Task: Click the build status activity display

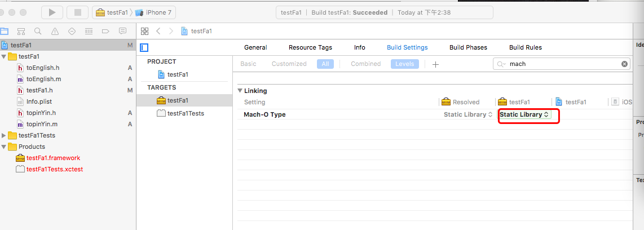Action: pos(385,12)
